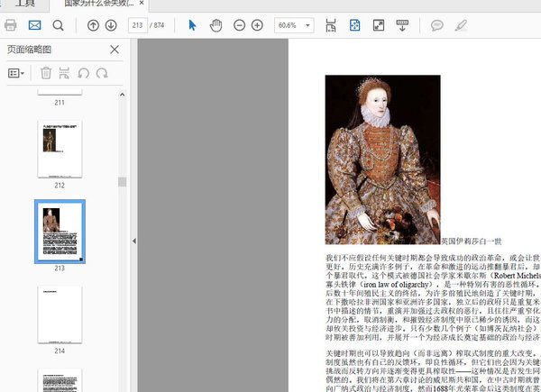Open thumbnail options dropdown menu
The image size is (541, 392).
(17, 73)
